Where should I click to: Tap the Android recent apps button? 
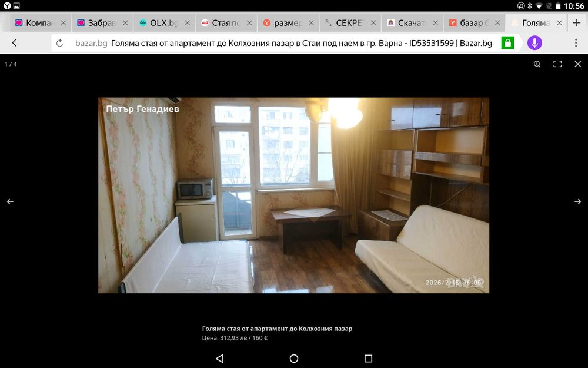(368, 359)
